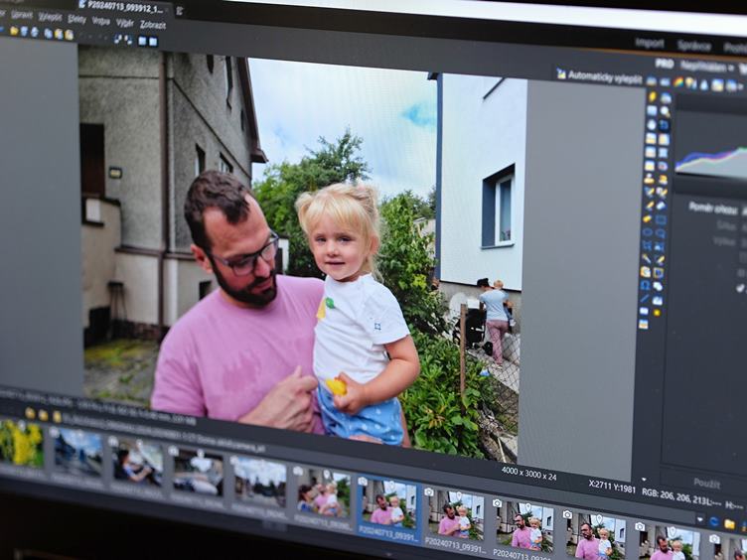Select the magnifier zoom tool
Image resolution: width=747 pixels, height=560 pixels.
665,111
